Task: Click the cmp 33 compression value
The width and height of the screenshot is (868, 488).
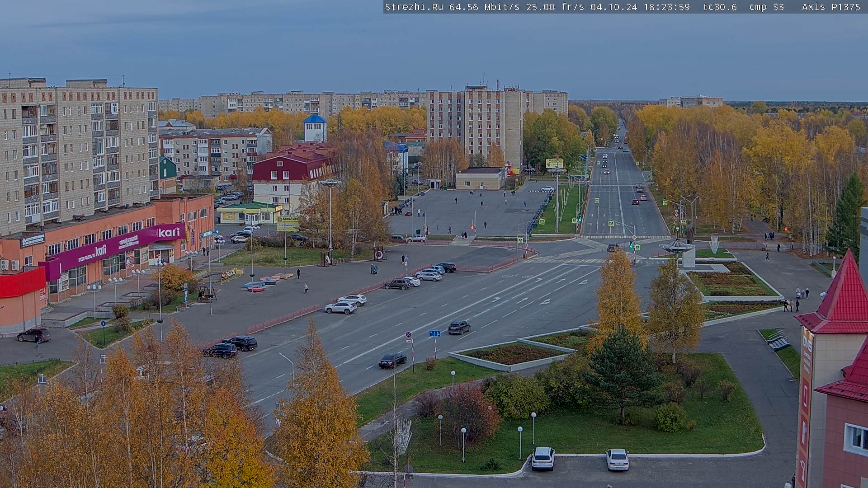Action: [767, 7]
